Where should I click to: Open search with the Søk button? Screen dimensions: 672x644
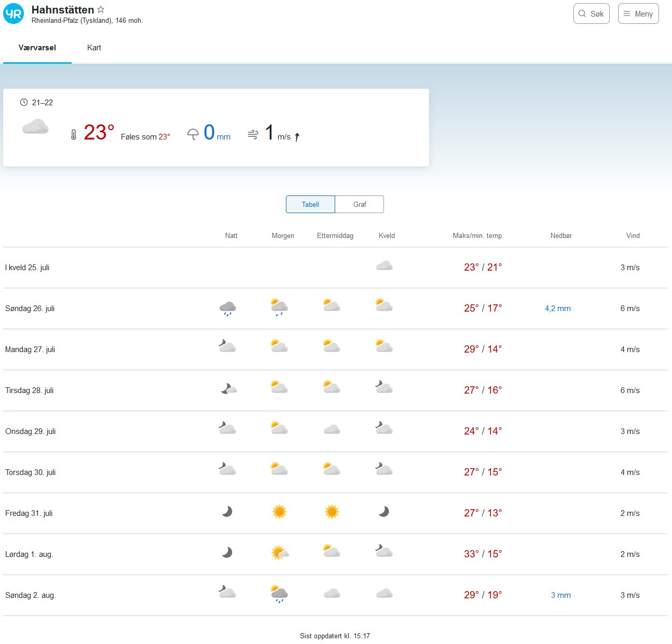[x=591, y=14]
